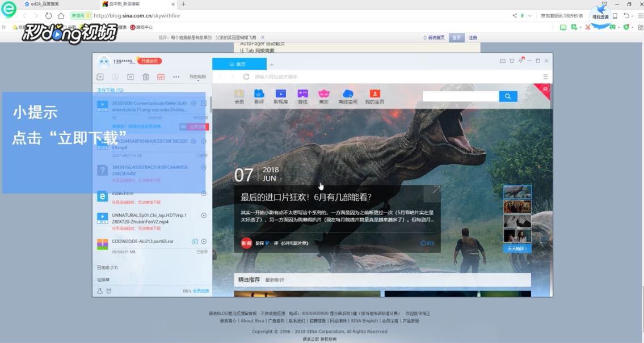Click the trash delete icon in Xunlei toolbar
Viewport: 644px width, 343px height.
pos(145,77)
